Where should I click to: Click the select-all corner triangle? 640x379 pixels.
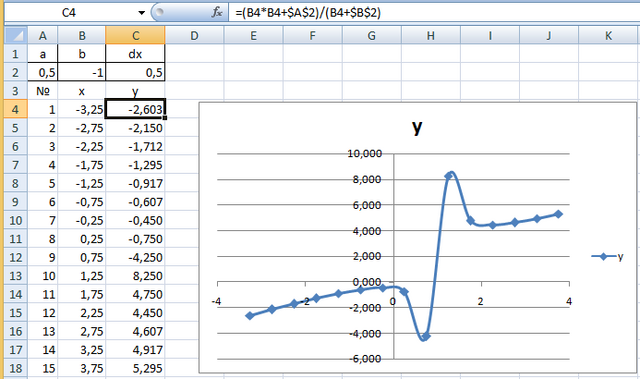point(16,35)
